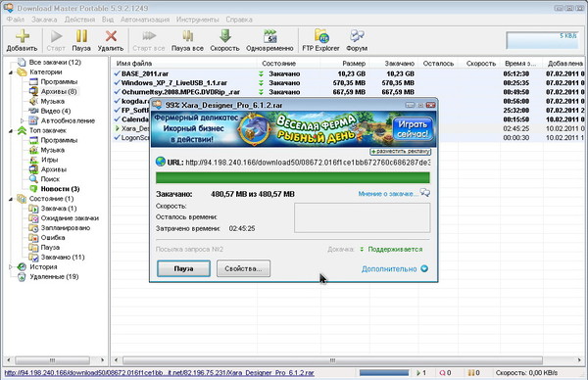Screen dimensions: 588x380
Task: Open the Скорость speed toolbar icon
Action: [x=224, y=36]
